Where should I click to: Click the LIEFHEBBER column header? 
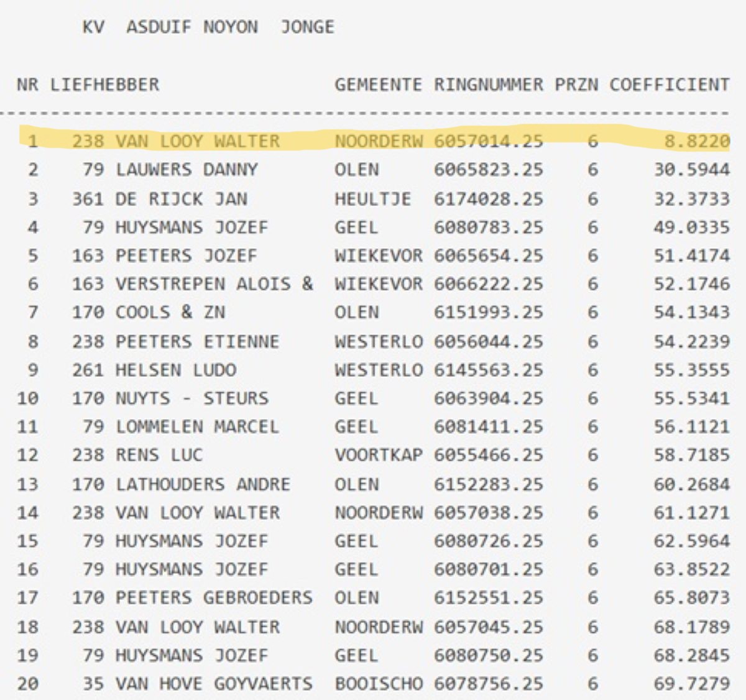coord(104,85)
